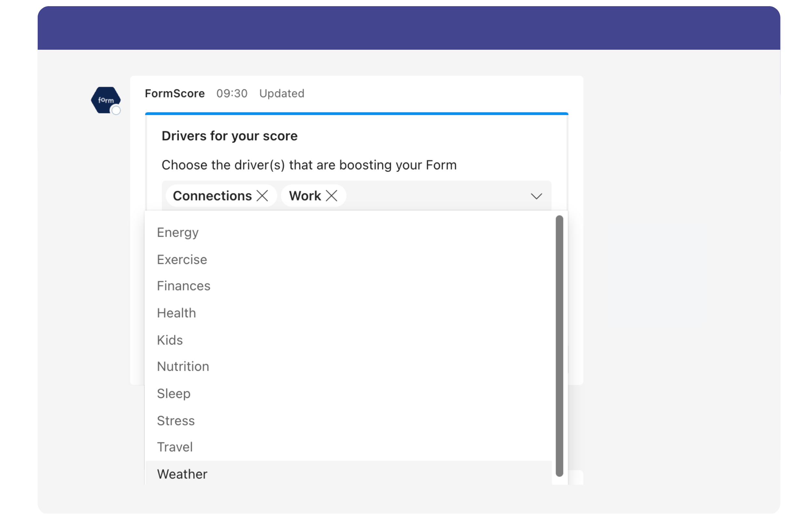The height and width of the screenshot is (520, 812).
Task: Select the highlighted Weather option
Action: pyautogui.click(x=349, y=474)
